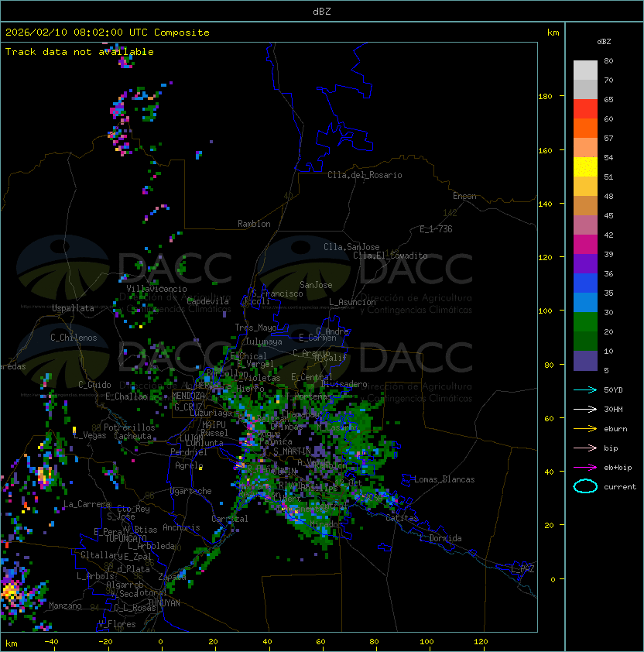Screen dimensions: 644x652
Task: Click the 'Tres_Mayo' map label
Action: point(255,328)
